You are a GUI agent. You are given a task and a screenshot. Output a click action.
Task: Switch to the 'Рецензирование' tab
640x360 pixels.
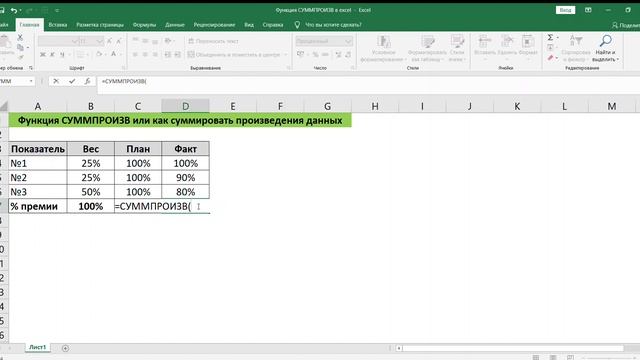[x=214, y=25]
